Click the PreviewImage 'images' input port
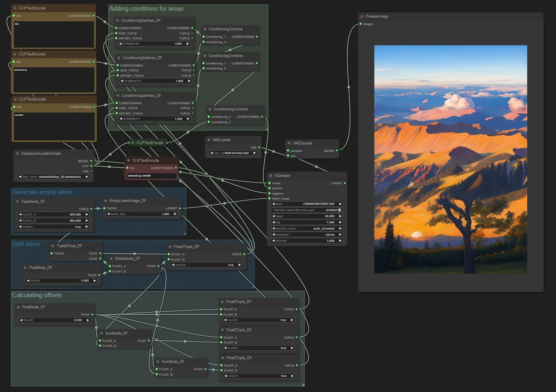556x392 pixels. tap(361, 24)
